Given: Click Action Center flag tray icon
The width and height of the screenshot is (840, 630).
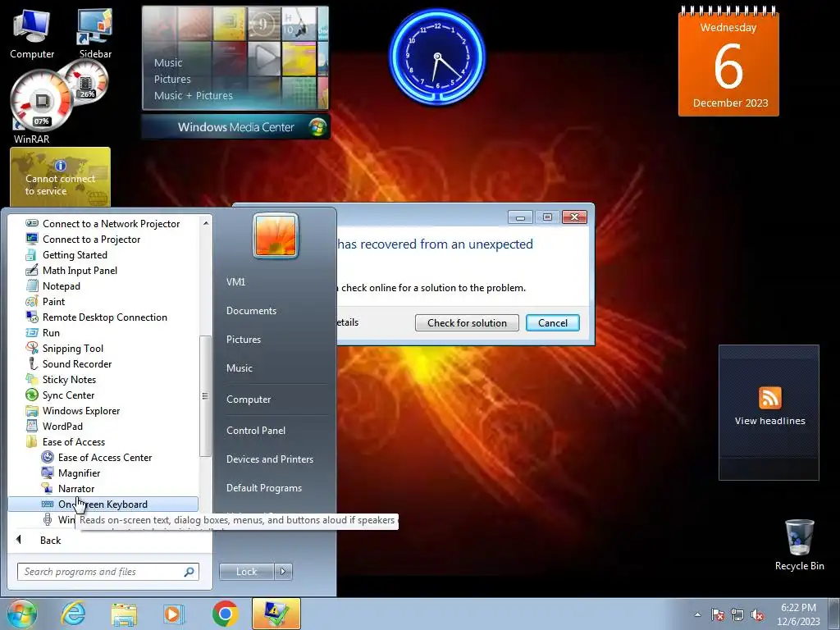Looking at the screenshot, I should (x=717, y=614).
